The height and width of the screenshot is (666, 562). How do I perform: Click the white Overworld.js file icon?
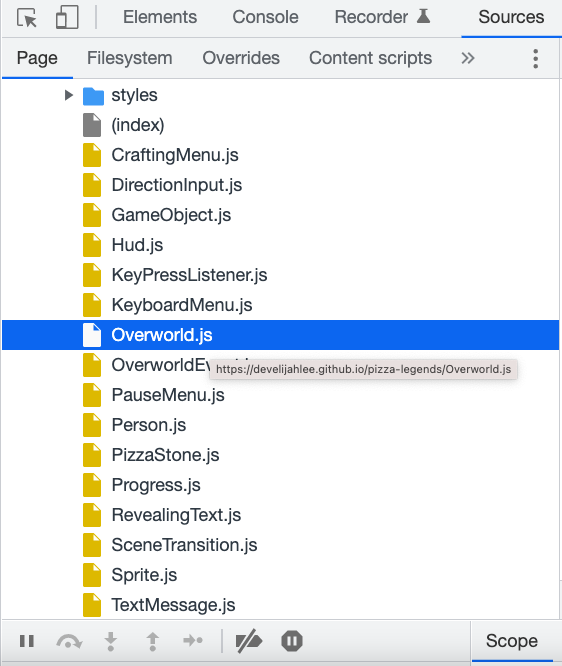point(92,335)
